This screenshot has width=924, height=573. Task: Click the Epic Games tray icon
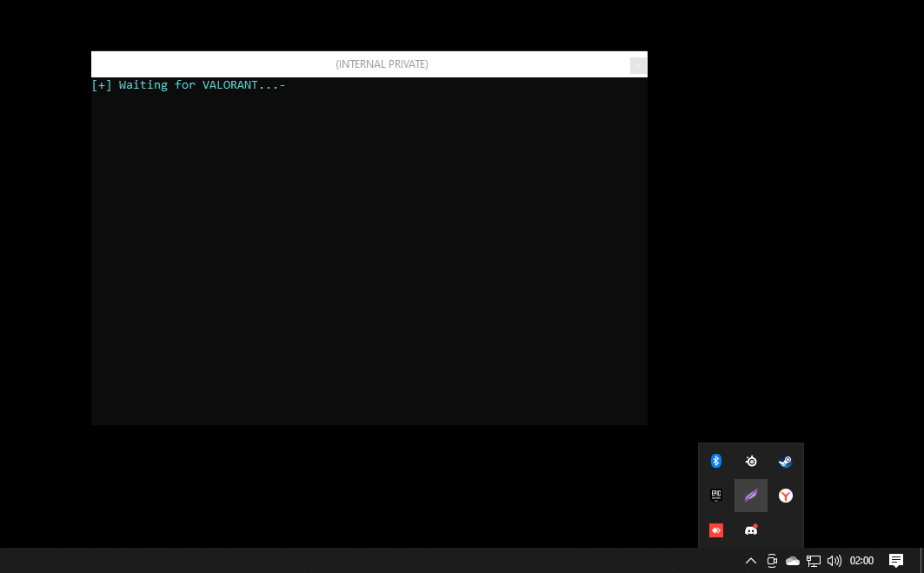pos(716,496)
